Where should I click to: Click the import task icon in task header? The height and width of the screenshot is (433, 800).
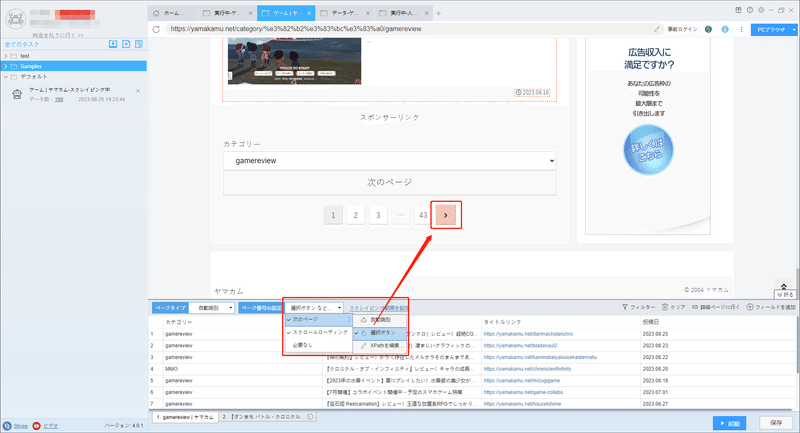pos(113,44)
